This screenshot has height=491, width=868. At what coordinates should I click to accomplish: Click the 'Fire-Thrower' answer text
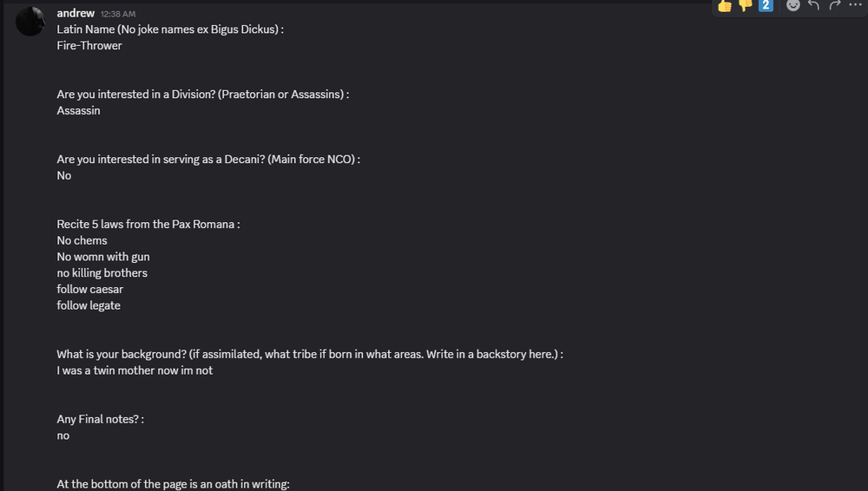coord(89,45)
